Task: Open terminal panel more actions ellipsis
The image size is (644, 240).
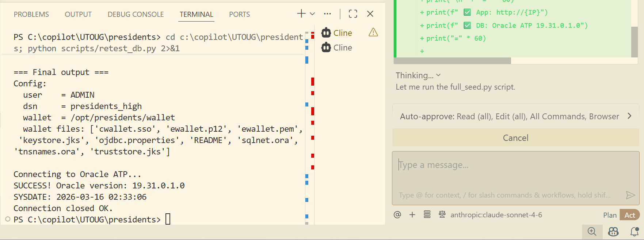Action: tap(327, 14)
